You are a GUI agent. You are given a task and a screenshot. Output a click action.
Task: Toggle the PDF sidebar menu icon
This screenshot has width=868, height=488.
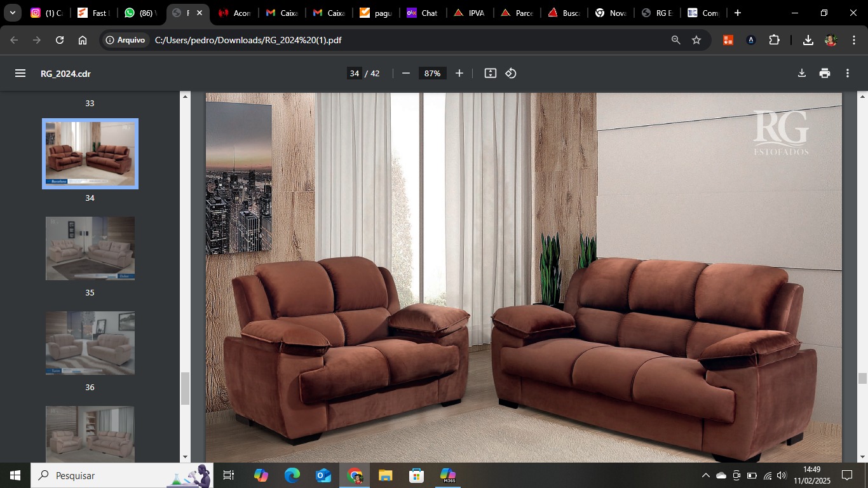(x=20, y=73)
